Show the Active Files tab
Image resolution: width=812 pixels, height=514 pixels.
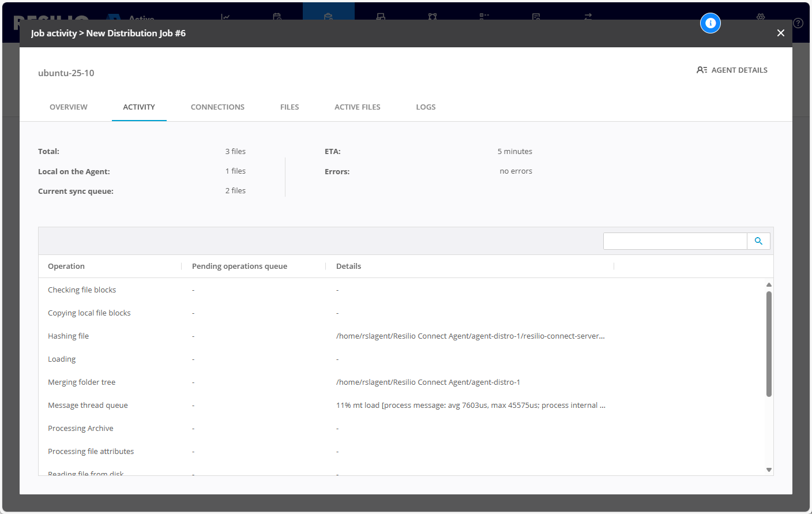[x=357, y=107]
